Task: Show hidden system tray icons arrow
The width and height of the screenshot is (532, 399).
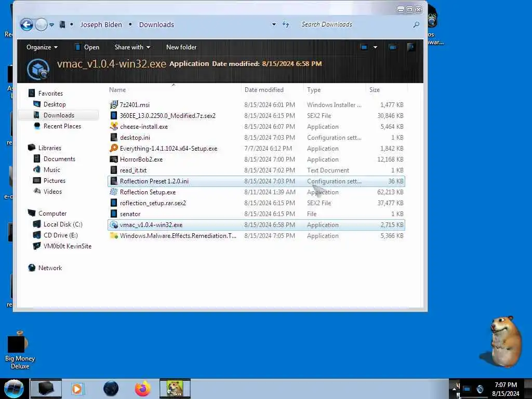Action: (x=454, y=389)
